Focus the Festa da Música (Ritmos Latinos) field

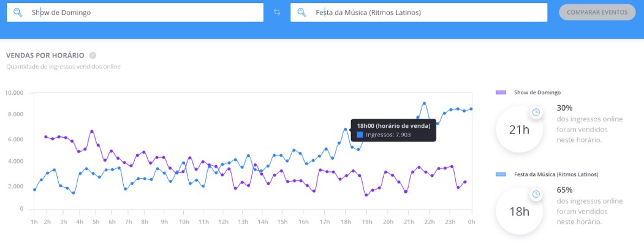pyautogui.click(x=419, y=12)
